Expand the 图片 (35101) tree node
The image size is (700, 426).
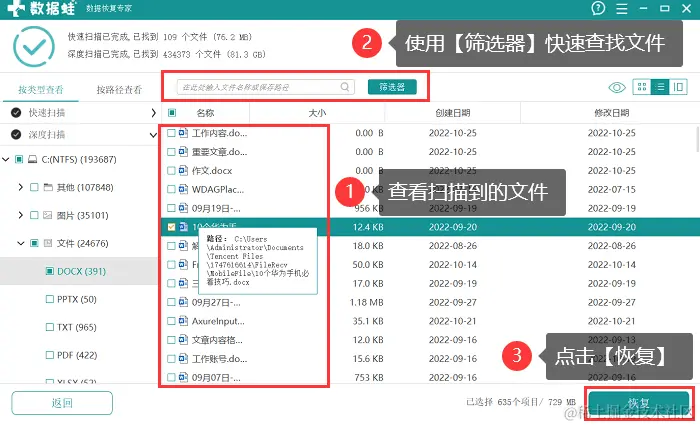(21, 215)
